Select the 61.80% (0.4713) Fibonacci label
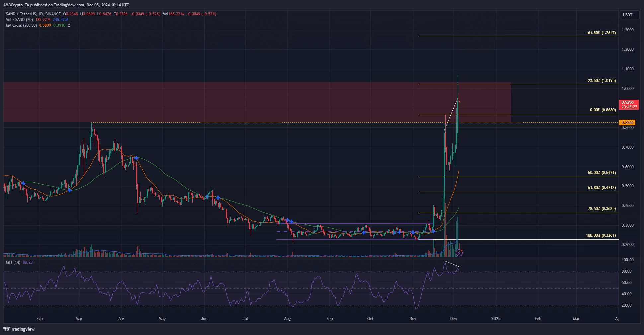 602,188
